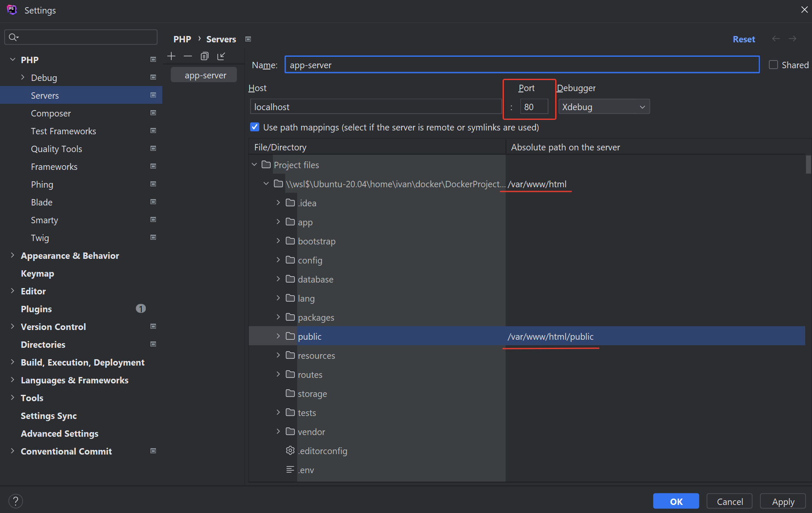Open Quality Tools settings page

pyautogui.click(x=56, y=149)
